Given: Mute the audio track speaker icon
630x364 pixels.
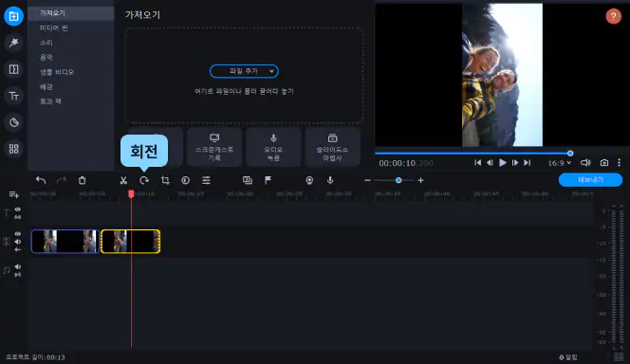Looking at the screenshot, I should pyautogui.click(x=18, y=266).
